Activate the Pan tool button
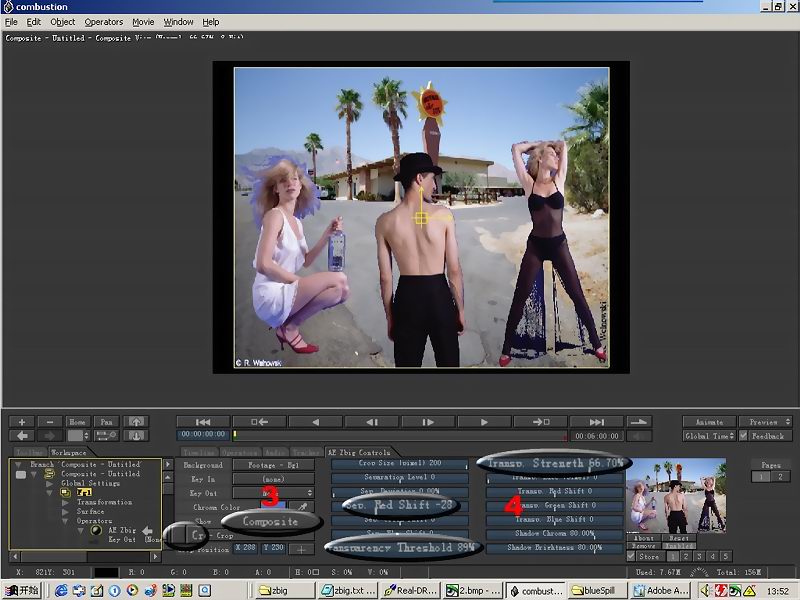Image resolution: width=800 pixels, height=600 pixels. [107, 421]
